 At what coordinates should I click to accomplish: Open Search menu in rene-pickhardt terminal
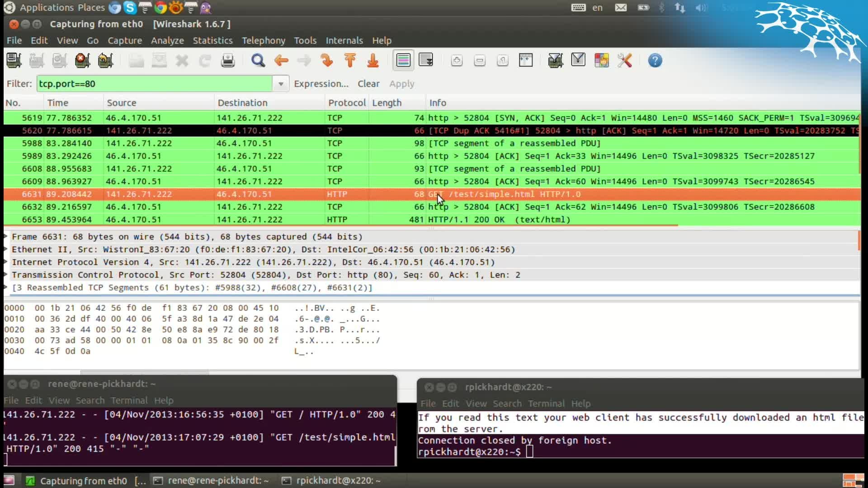(90, 400)
